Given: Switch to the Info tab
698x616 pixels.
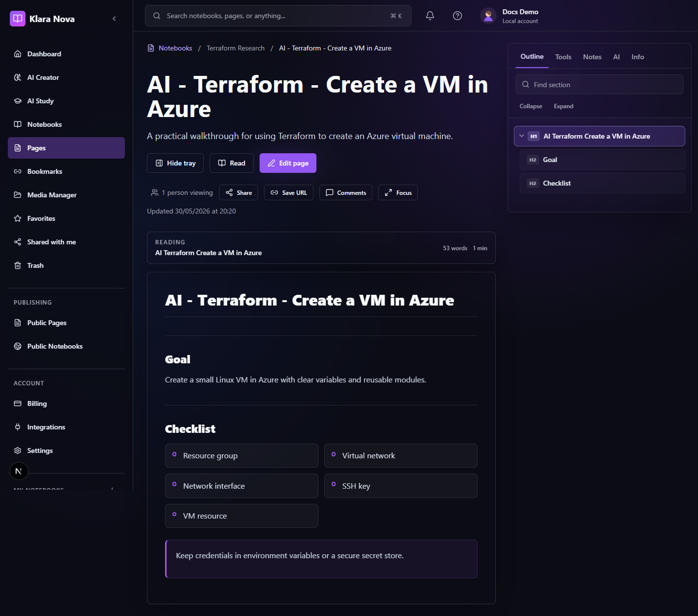Looking at the screenshot, I should click(x=638, y=57).
